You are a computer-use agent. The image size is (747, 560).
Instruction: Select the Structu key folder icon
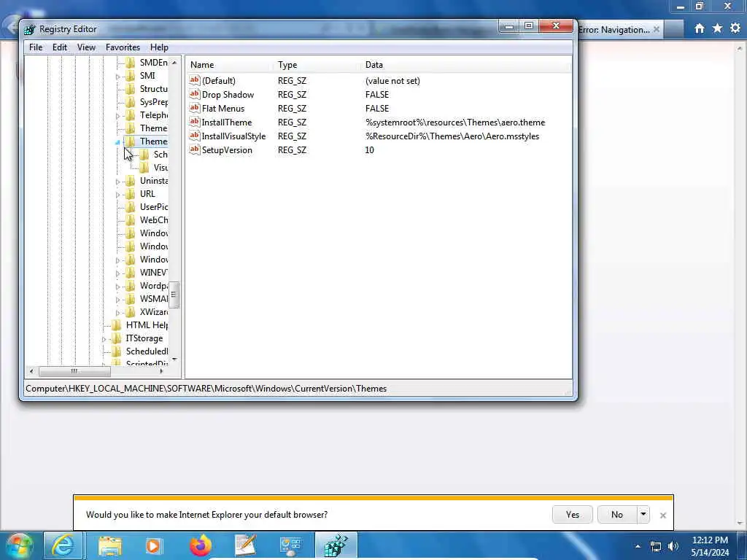[130, 88]
